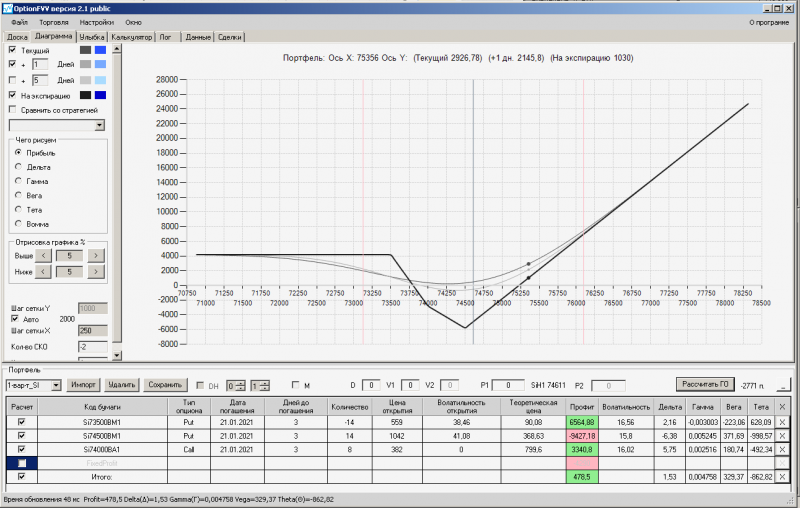Pick the +1 Дней light blue swatch
The width and height of the screenshot is (800, 508).
pos(101,64)
